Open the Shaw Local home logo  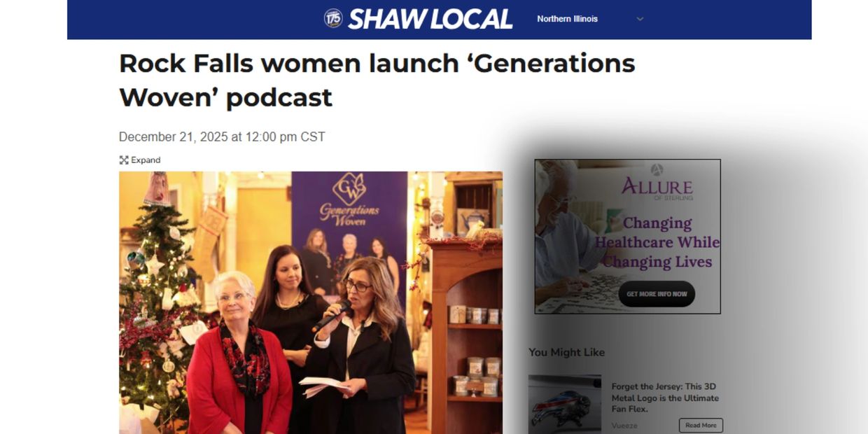click(419, 19)
